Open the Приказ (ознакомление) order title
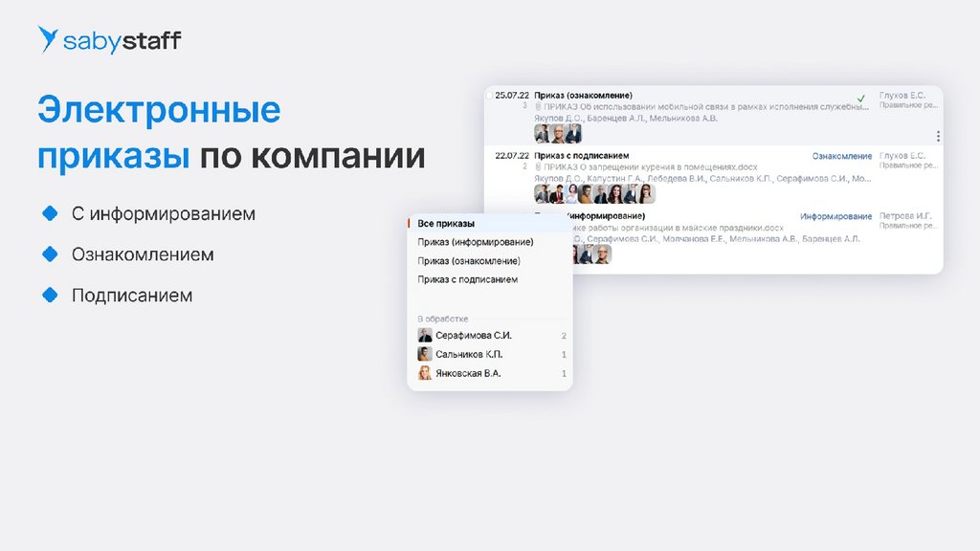 point(583,96)
